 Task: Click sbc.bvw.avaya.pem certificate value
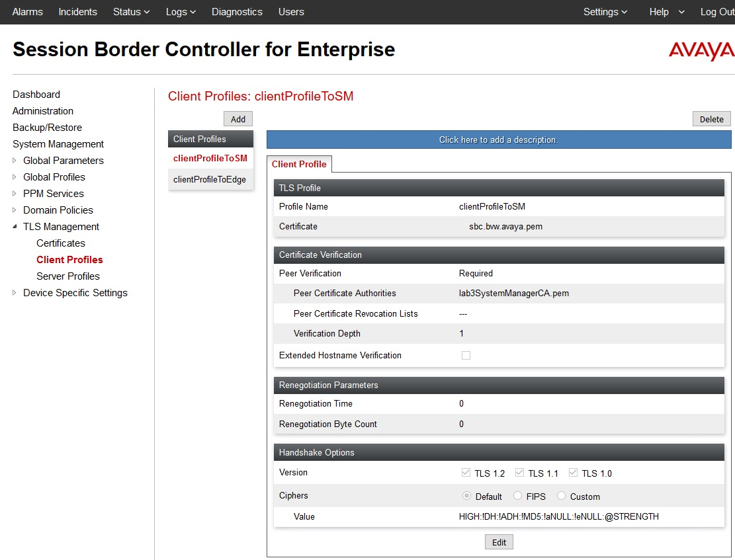point(506,226)
